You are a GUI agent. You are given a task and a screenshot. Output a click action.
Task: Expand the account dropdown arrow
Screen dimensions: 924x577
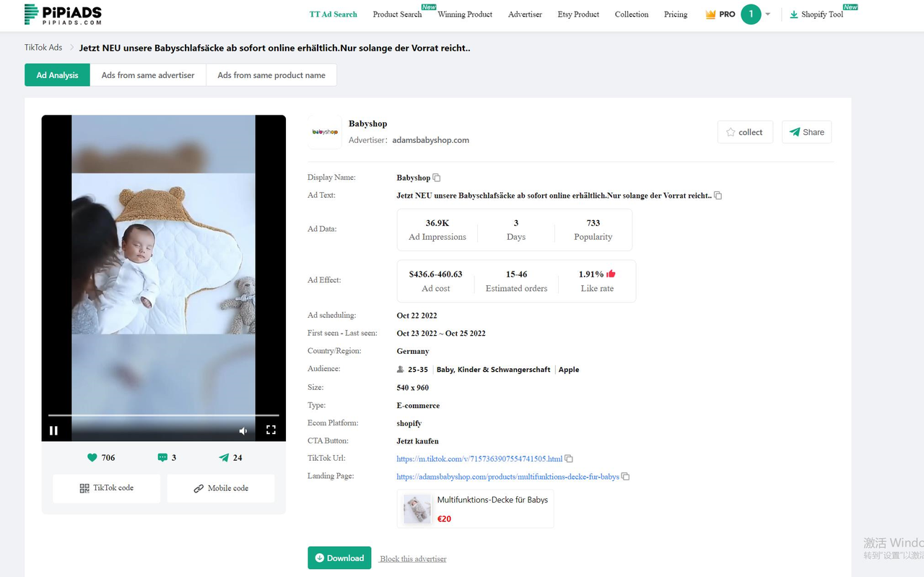[x=768, y=14]
